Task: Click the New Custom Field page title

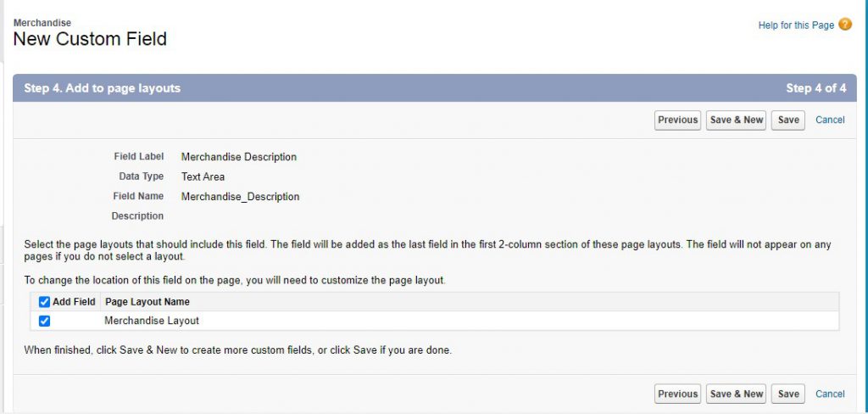Action: click(x=90, y=39)
